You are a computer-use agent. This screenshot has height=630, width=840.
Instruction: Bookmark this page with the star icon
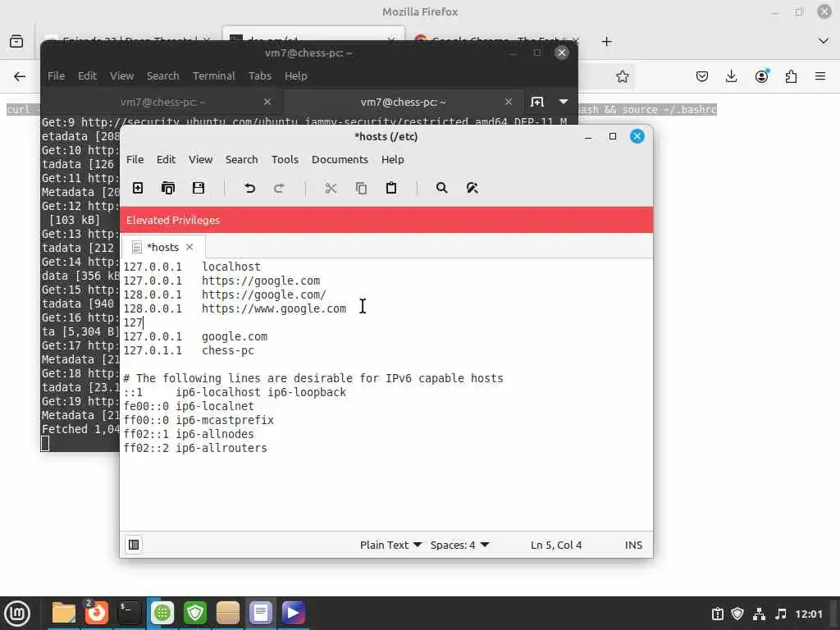click(x=622, y=76)
